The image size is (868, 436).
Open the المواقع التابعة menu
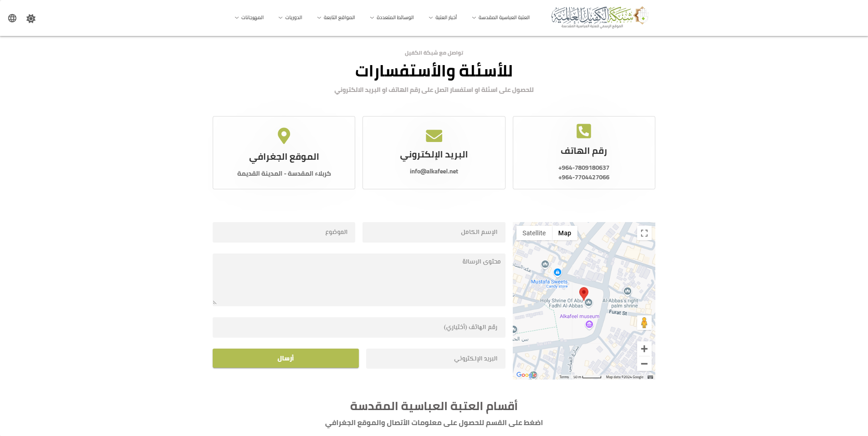pos(336,18)
